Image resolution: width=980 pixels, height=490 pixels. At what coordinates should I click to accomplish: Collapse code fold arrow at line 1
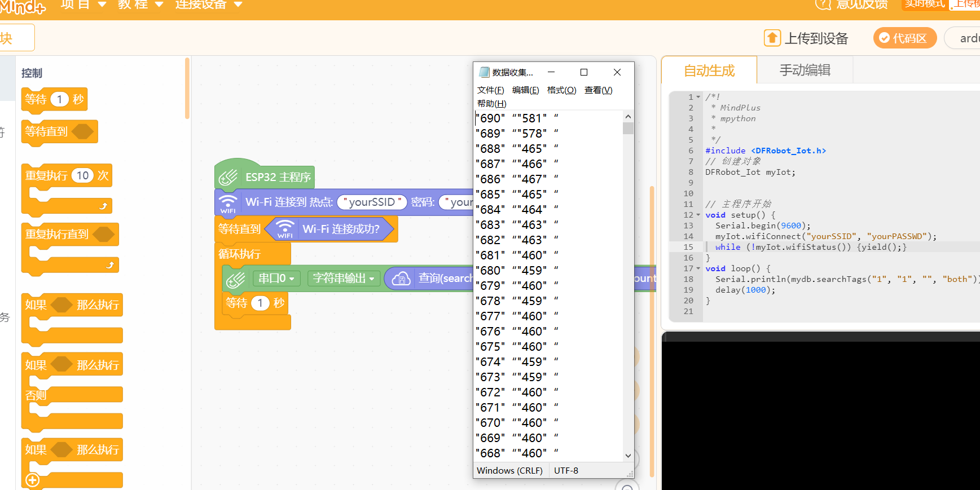(698, 97)
